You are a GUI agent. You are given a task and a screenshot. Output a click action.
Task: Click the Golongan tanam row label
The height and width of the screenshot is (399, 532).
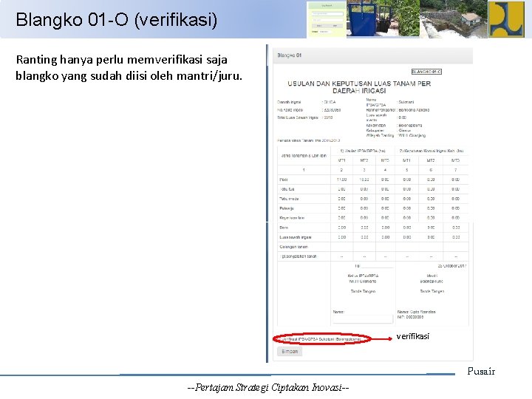(294, 247)
